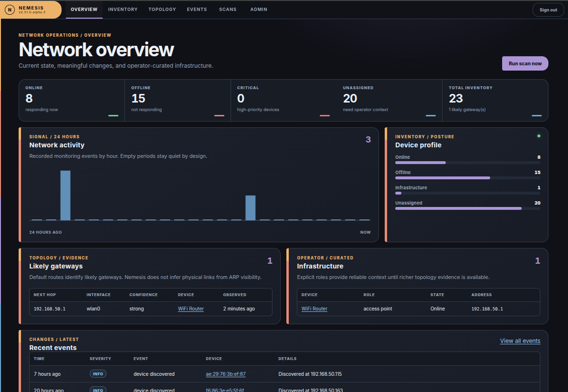Image resolution: width=568 pixels, height=392 pixels.
Task: Click the Online progress bar in Device profile
Action: [x=467, y=163]
